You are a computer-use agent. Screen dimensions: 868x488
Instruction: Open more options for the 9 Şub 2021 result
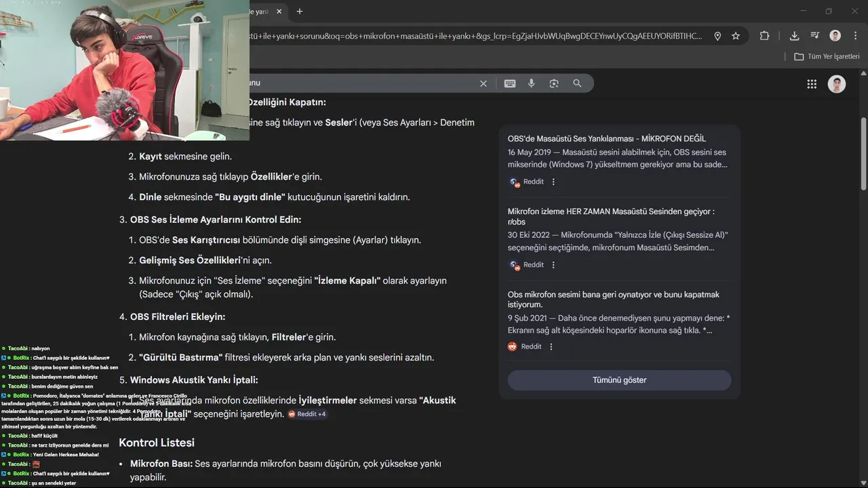(x=551, y=346)
